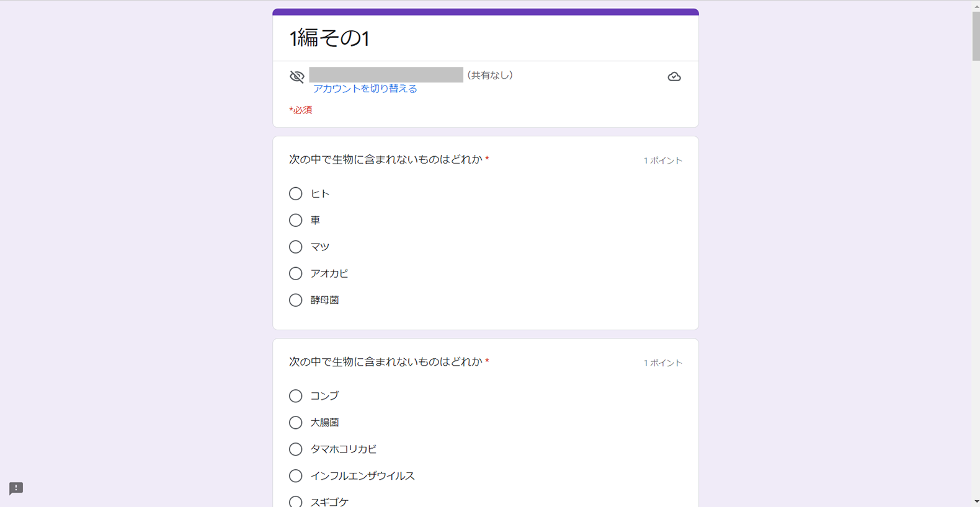Click the first question's 1 ポイント label
980x507 pixels.
662,161
